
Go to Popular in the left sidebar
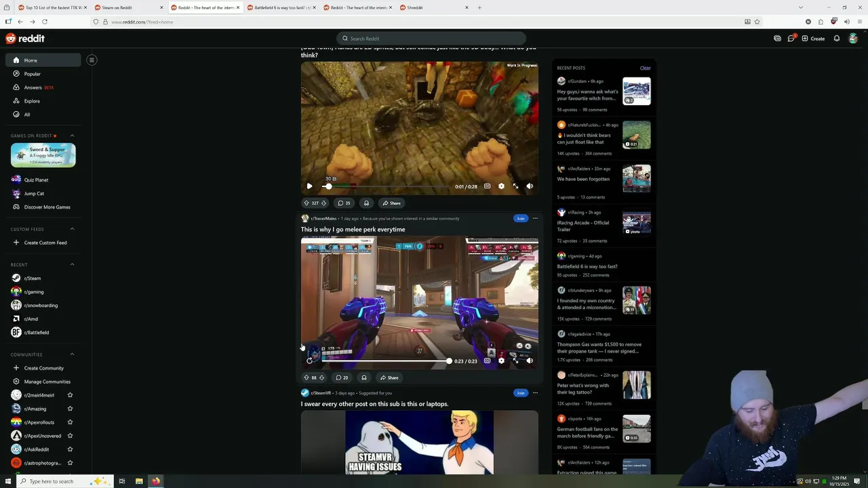pos(45,74)
